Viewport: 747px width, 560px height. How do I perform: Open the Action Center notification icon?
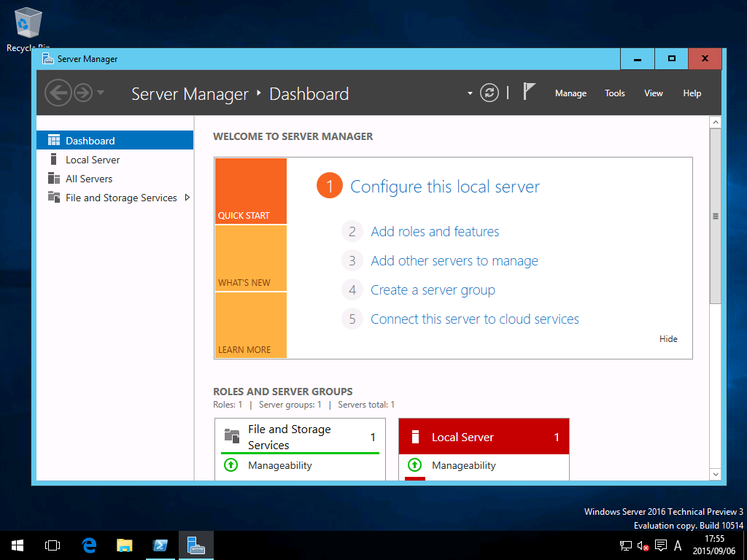[x=661, y=545]
